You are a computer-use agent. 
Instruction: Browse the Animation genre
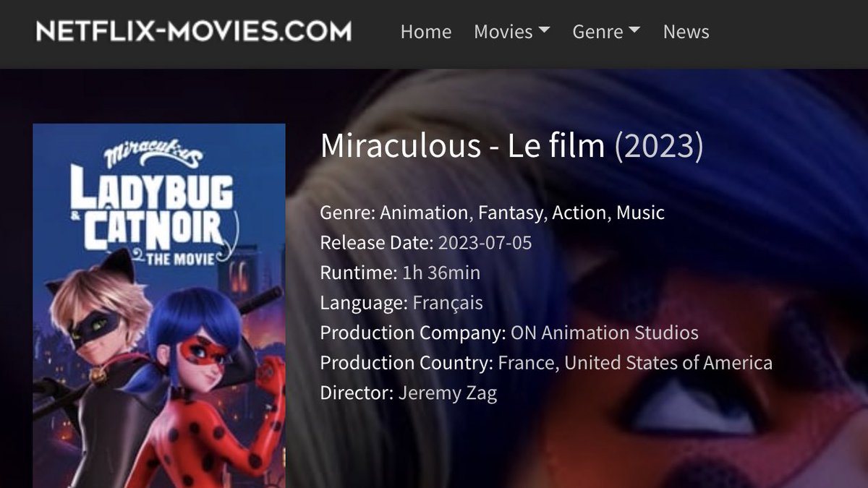[424, 213]
